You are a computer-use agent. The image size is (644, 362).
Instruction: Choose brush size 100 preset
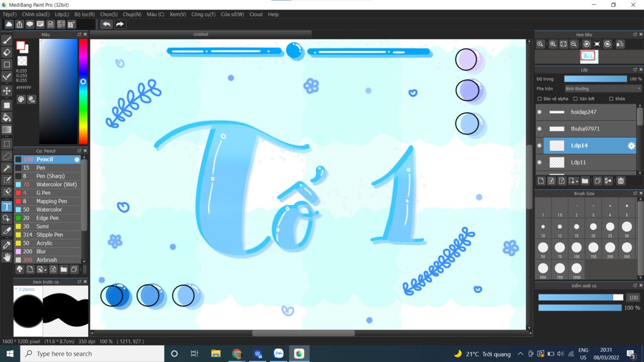576,248
